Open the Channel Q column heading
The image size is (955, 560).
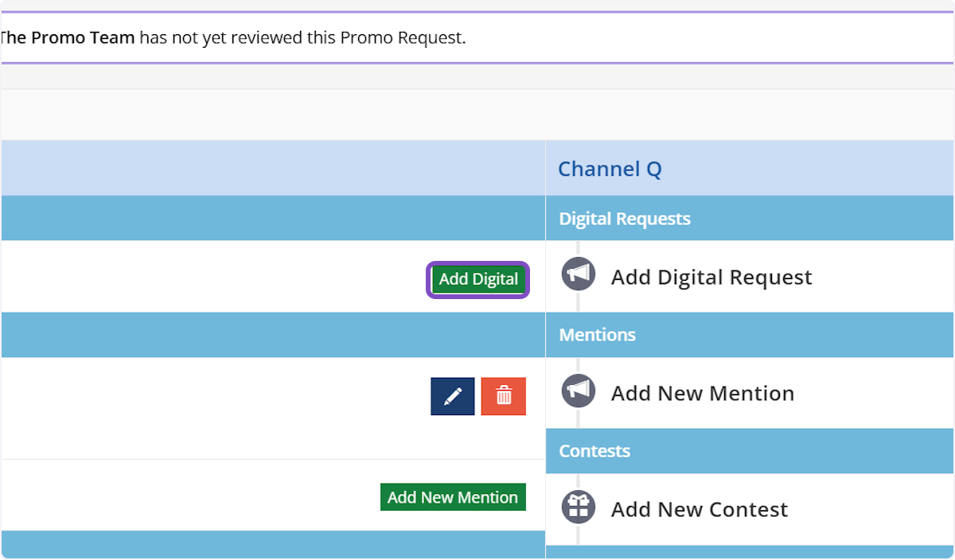(x=610, y=169)
